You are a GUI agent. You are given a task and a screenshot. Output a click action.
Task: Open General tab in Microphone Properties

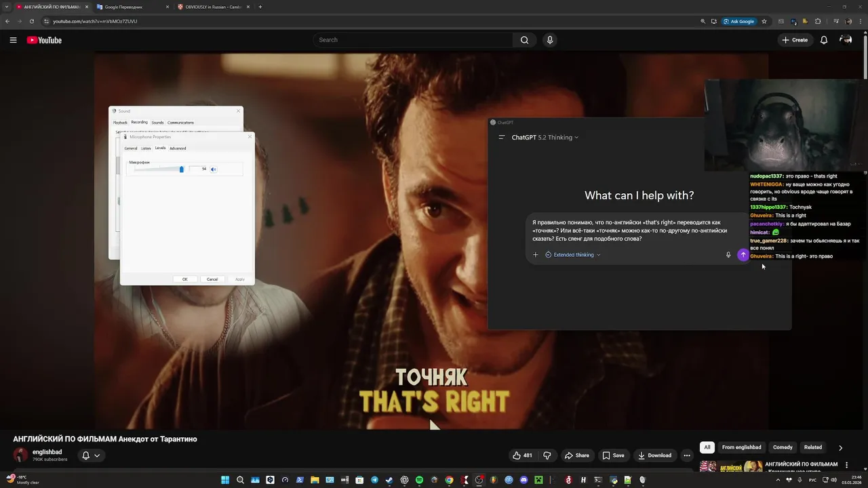[130, 148]
